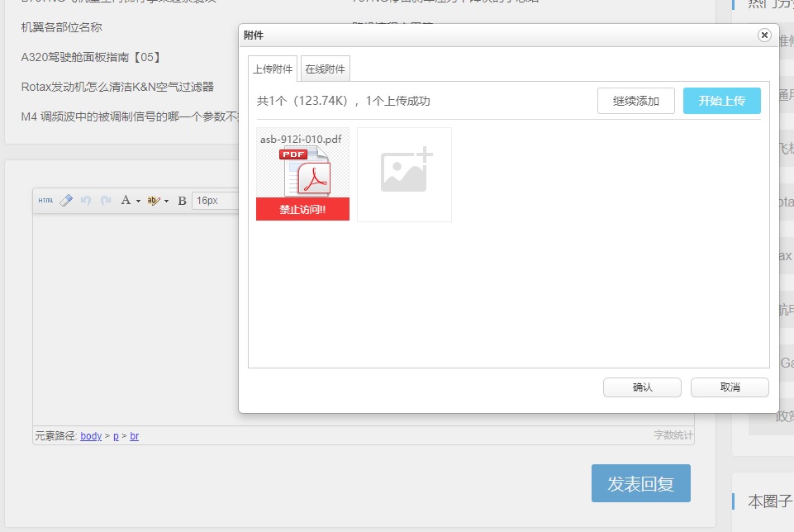This screenshot has width=794, height=532.
Task: Click the 发表回复 submit button
Action: [640, 484]
